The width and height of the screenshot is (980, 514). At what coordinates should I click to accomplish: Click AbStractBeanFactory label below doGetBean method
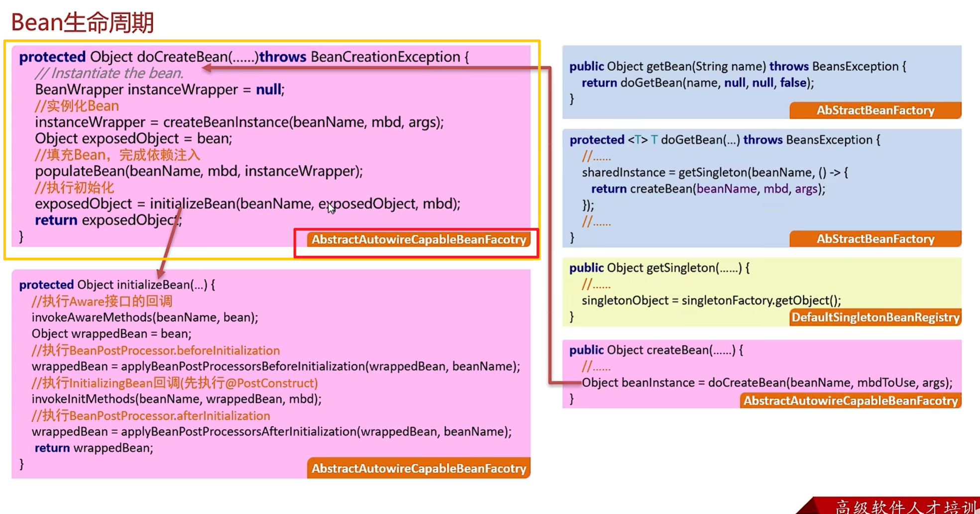[875, 239]
